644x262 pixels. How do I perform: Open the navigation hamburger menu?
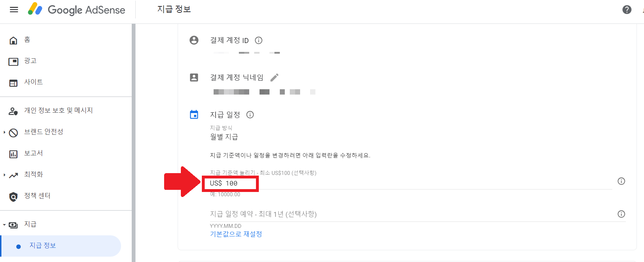(14, 10)
